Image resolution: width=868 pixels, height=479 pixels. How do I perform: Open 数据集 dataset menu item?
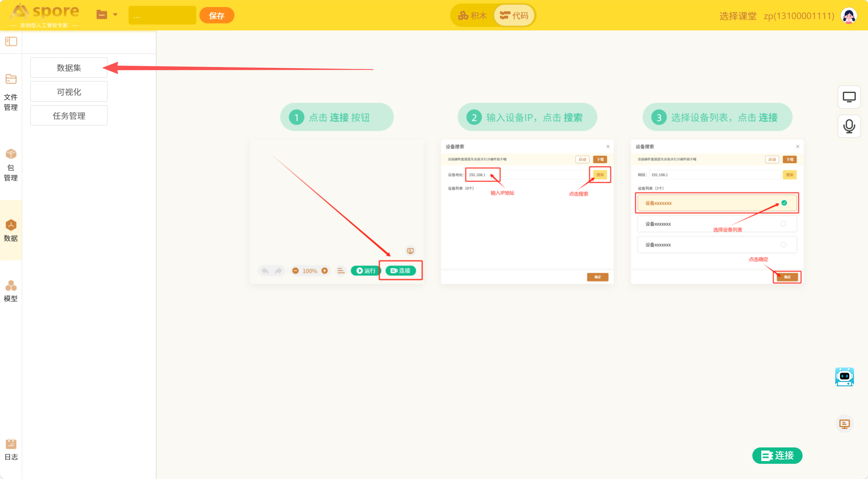click(x=69, y=67)
